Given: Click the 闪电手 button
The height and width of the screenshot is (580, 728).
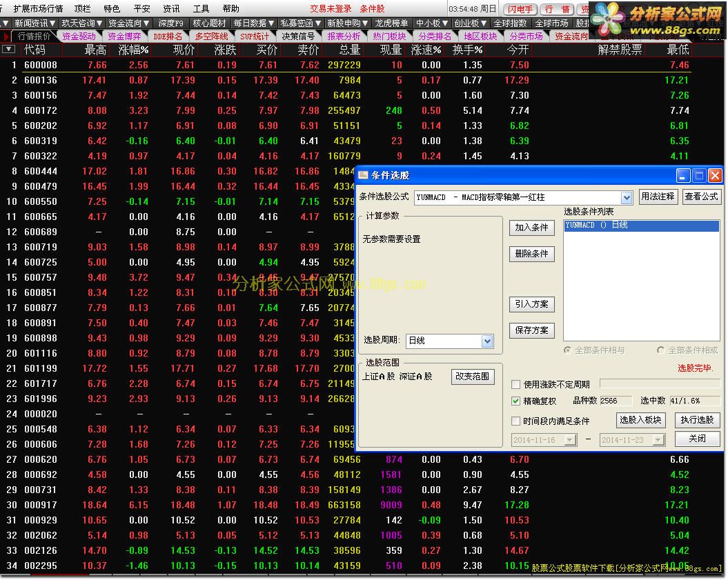Looking at the screenshot, I should pos(520,9).
